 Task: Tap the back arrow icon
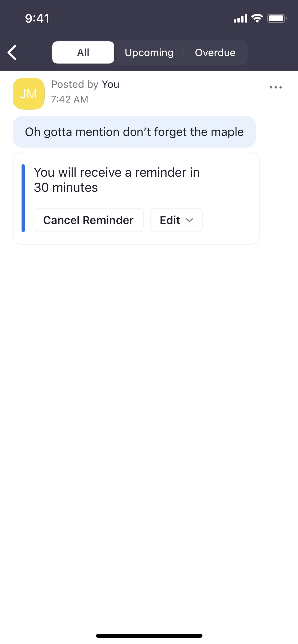(x=12, y=53)
